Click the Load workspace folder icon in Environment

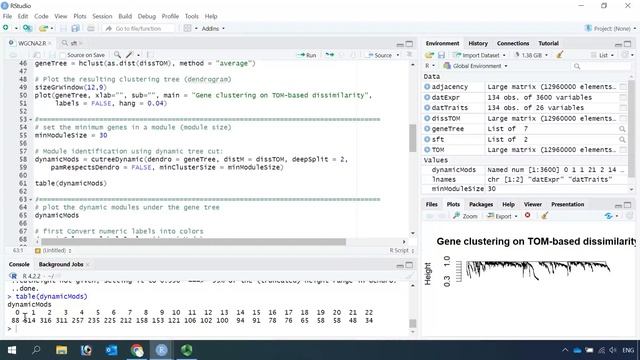coord(429,55)
